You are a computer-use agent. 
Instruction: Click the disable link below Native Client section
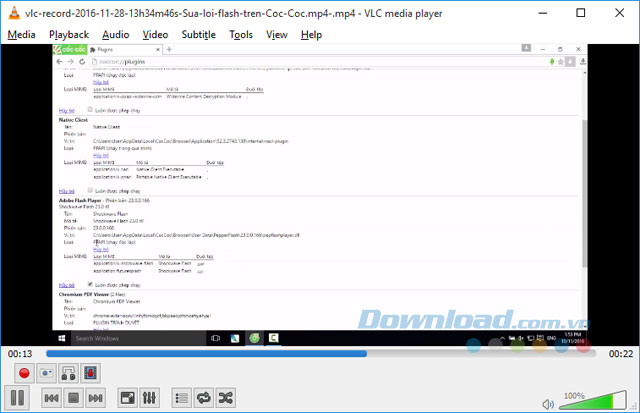(67, 191)
